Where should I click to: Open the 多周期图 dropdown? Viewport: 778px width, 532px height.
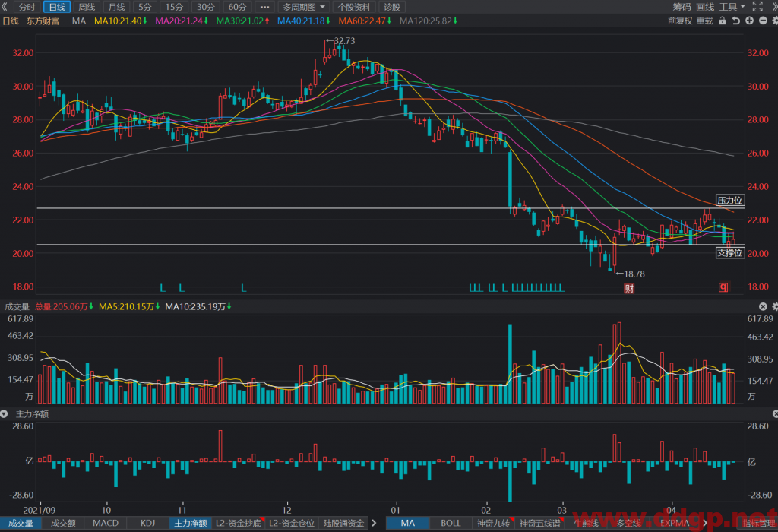(x=304, y=7)
